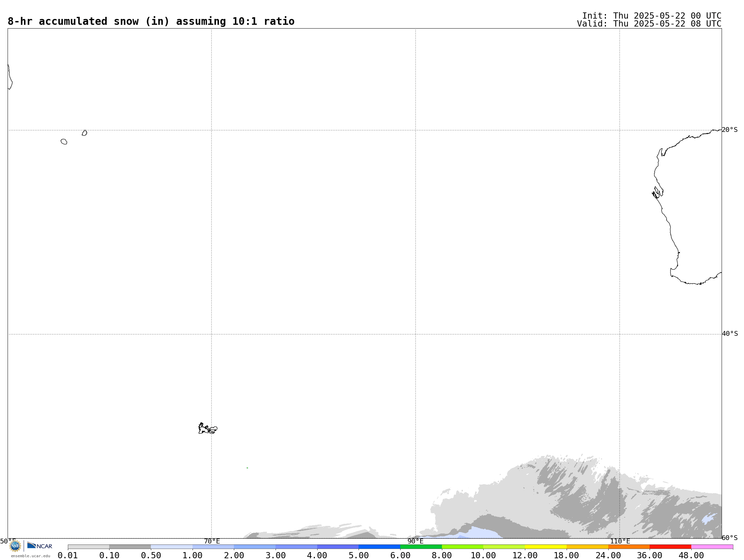Click the 'Init: Thu 2025-05-22 00 UTC' text

click(x=652, y=16)
